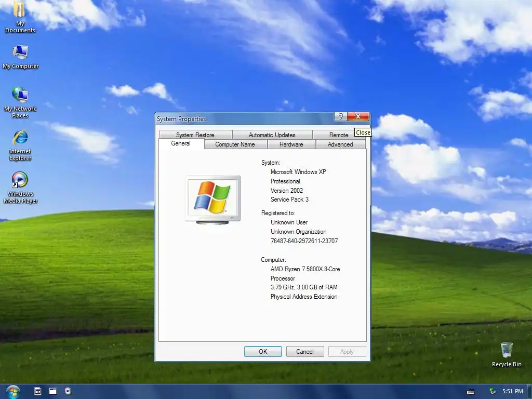Click the "System:" section label
The height and width of the screenshot is (399, 532).
(x=271, y=163)
